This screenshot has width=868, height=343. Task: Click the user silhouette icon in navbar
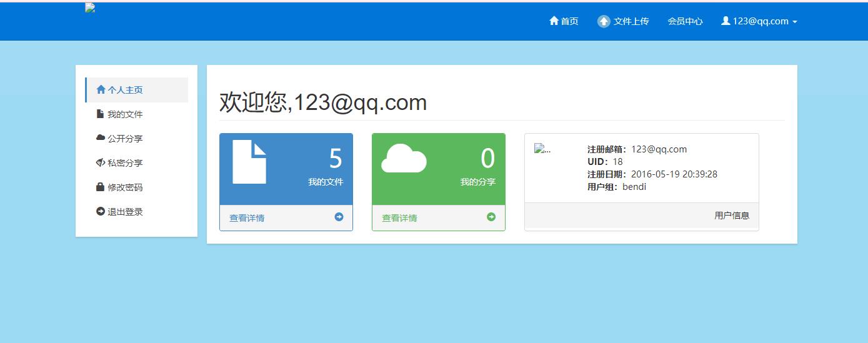pyautogui.click(x=726, y=21)
